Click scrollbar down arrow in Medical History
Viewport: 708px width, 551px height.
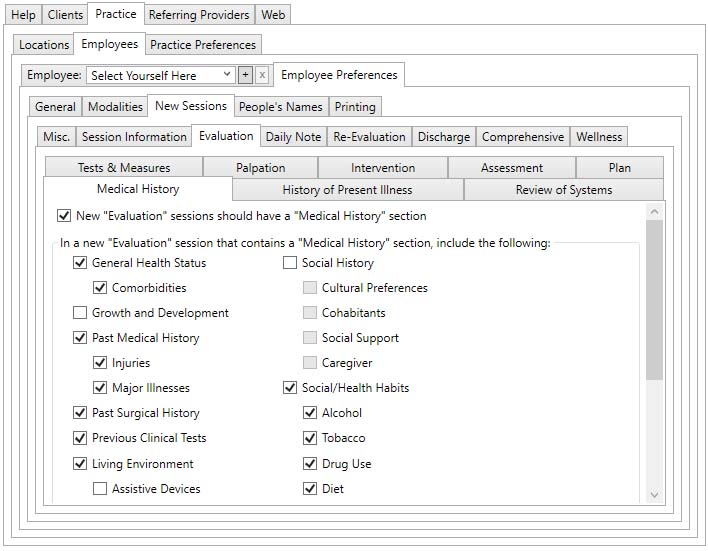point(654,495)
